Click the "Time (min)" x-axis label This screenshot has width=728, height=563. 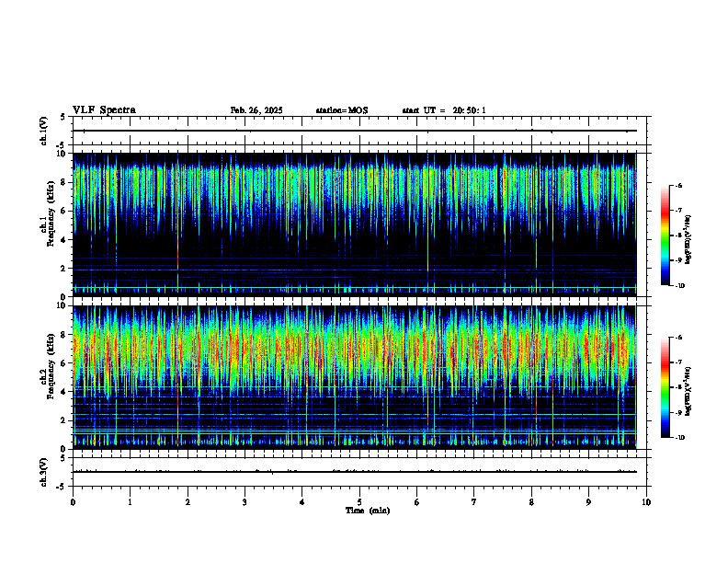368,511
